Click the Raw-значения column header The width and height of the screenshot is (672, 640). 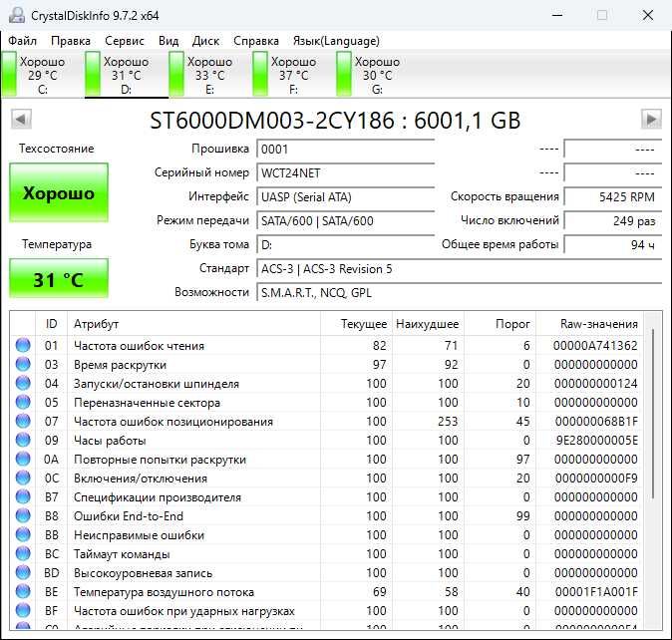coord(589,324)
